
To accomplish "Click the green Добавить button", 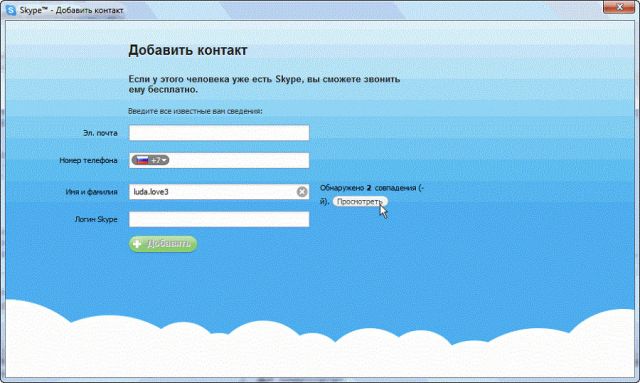I will tap(163, 244).
